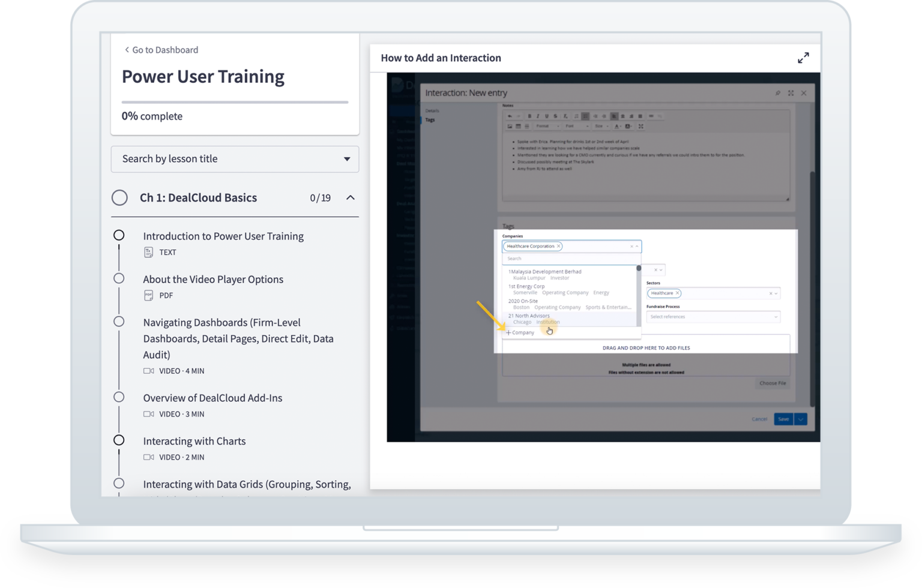The height and width of the screenshot is (588, 922).
Task: Select the Tags tab in the interaction entry
Action: coord(430,119)
